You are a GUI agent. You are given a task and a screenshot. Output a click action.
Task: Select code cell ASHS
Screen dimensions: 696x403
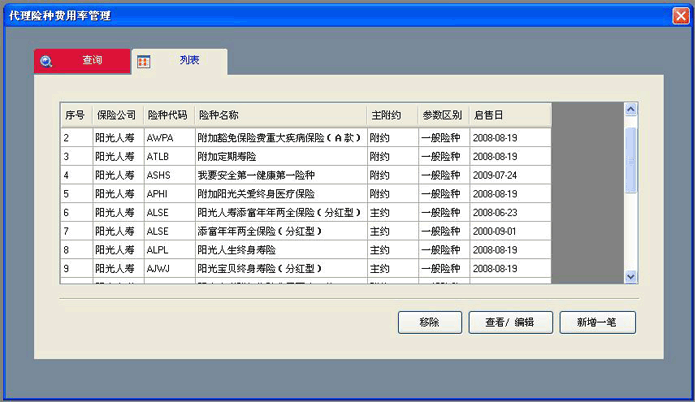[x=170, y=175]
